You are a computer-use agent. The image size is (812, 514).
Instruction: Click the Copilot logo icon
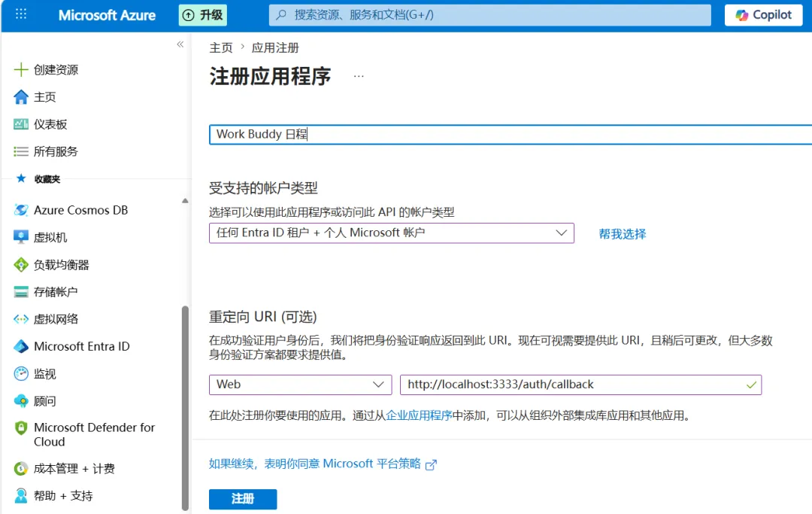click(742, 15)
